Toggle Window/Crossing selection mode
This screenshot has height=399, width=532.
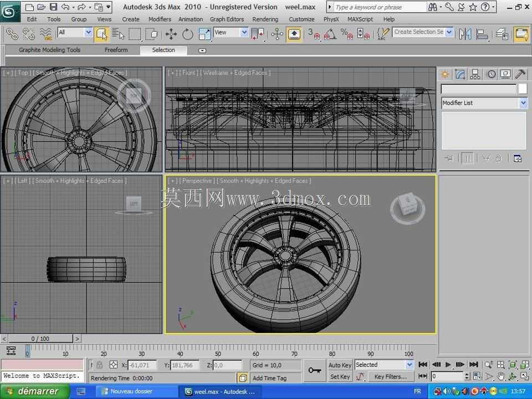tap(151, 34)
